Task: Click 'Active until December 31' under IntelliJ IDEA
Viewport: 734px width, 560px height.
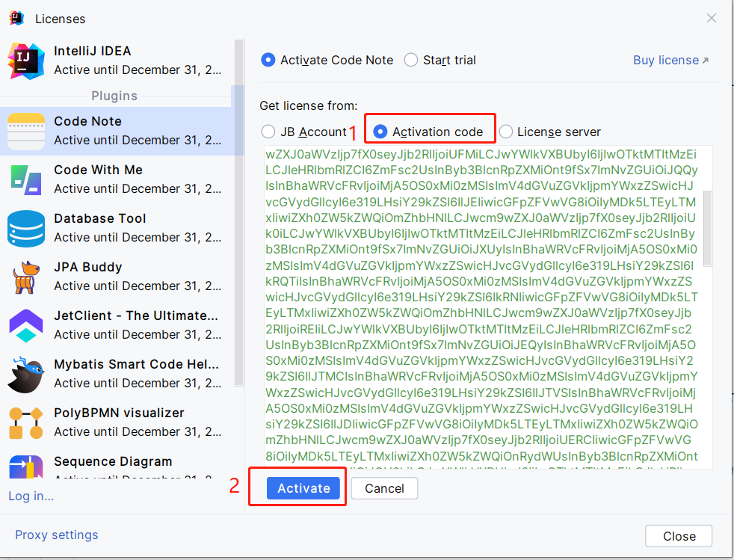Action: coord(138,70)
